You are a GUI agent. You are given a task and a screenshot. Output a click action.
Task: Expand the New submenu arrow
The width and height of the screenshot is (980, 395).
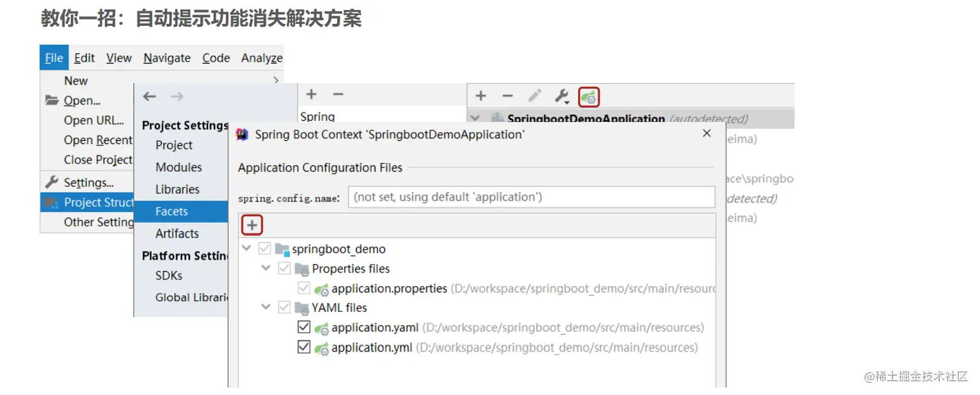coord(276,80)
